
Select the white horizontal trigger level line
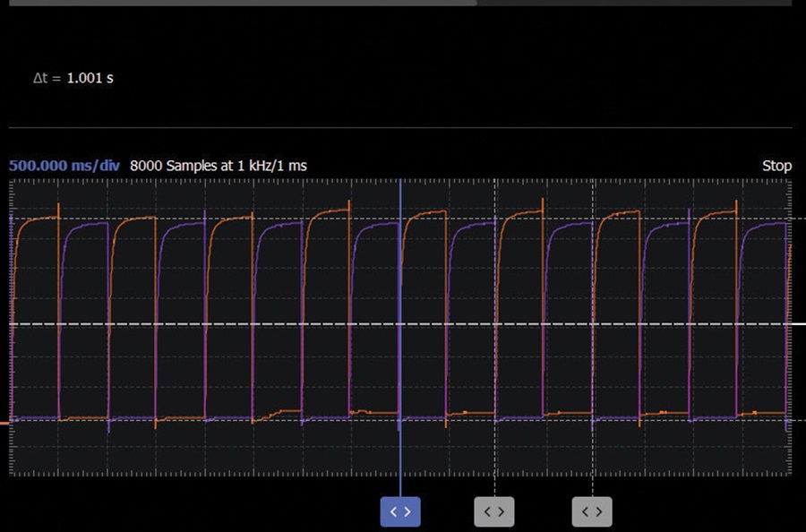400,324
